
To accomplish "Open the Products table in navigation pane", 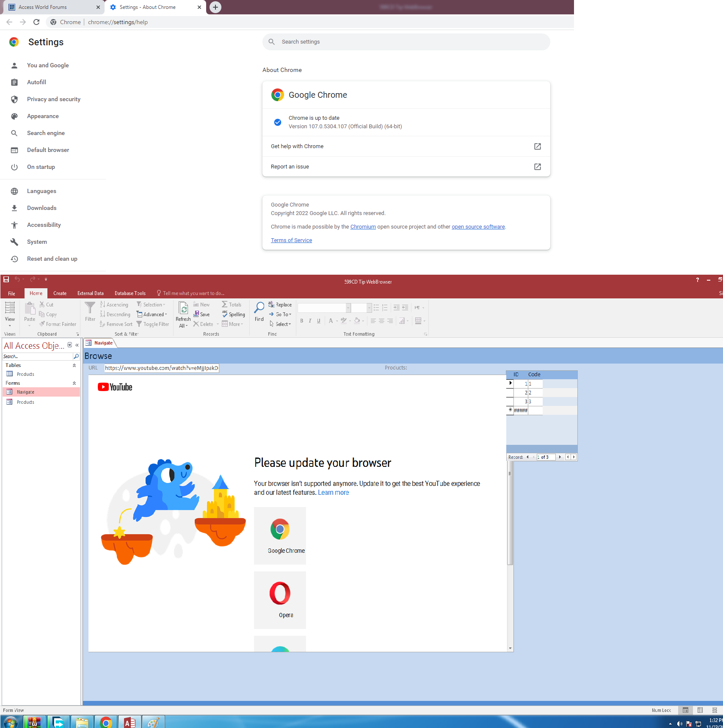I will pos(41,374).
